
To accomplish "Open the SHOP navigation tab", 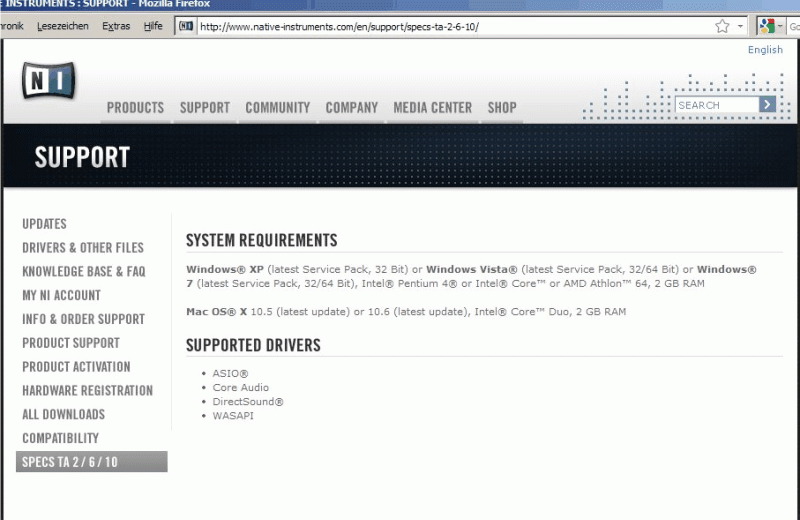I will (502, 108).
